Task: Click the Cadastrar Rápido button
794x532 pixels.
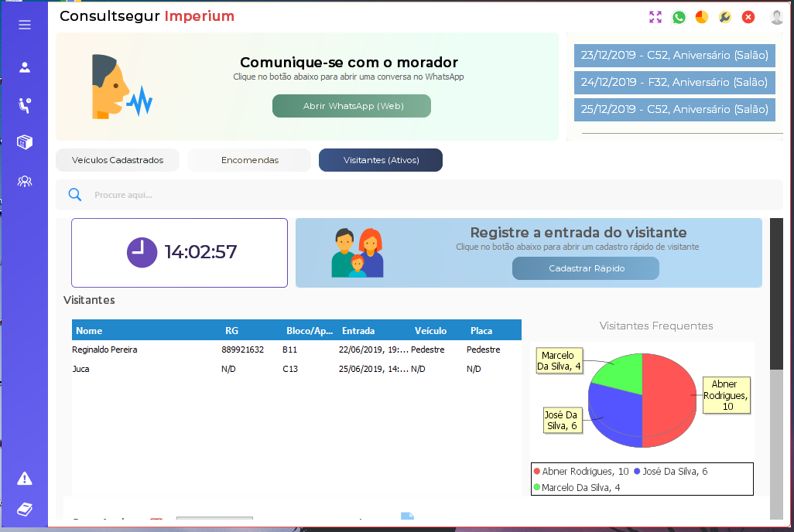Action: pyautogui.click(x=586, y=268)
